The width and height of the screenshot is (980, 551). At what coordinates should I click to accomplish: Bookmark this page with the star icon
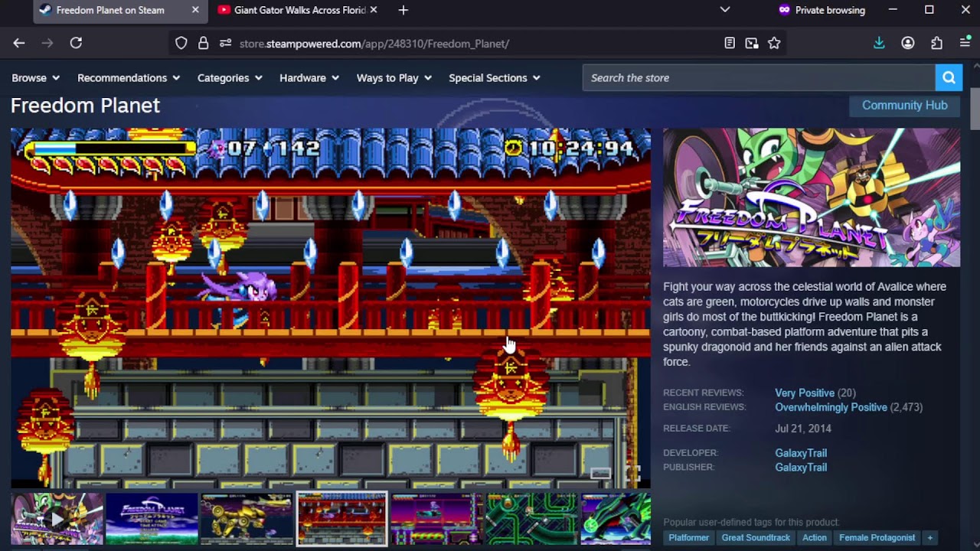774,44
